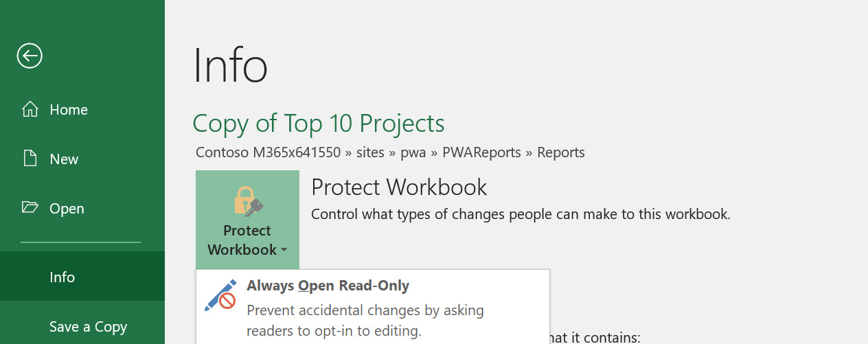Select the Home label in backstage menu
This screenshot has height=344, width=868.
tap(69, 110)
